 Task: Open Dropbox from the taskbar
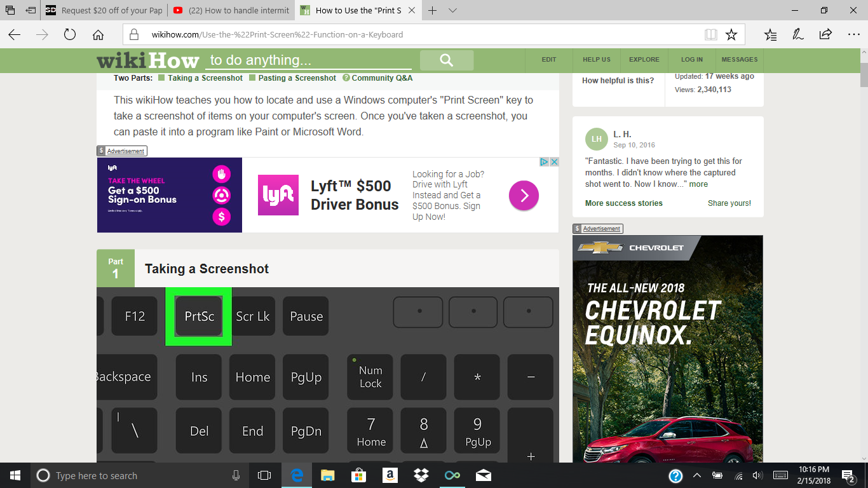point(421,475)
